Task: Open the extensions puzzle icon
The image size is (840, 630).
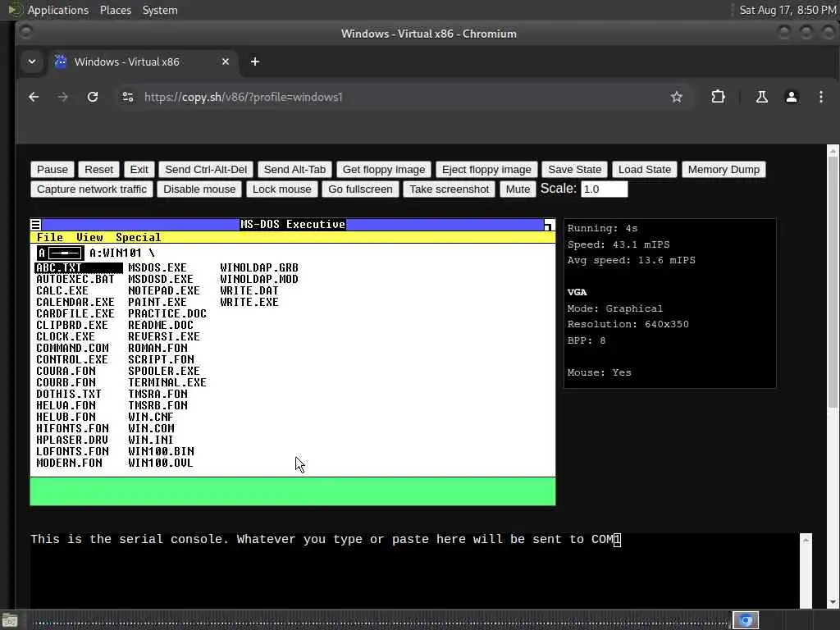Action: (718, 97)
